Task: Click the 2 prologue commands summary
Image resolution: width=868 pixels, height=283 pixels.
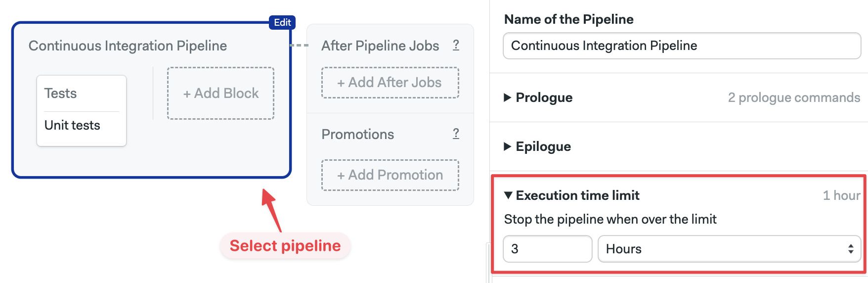Action: 794,97
